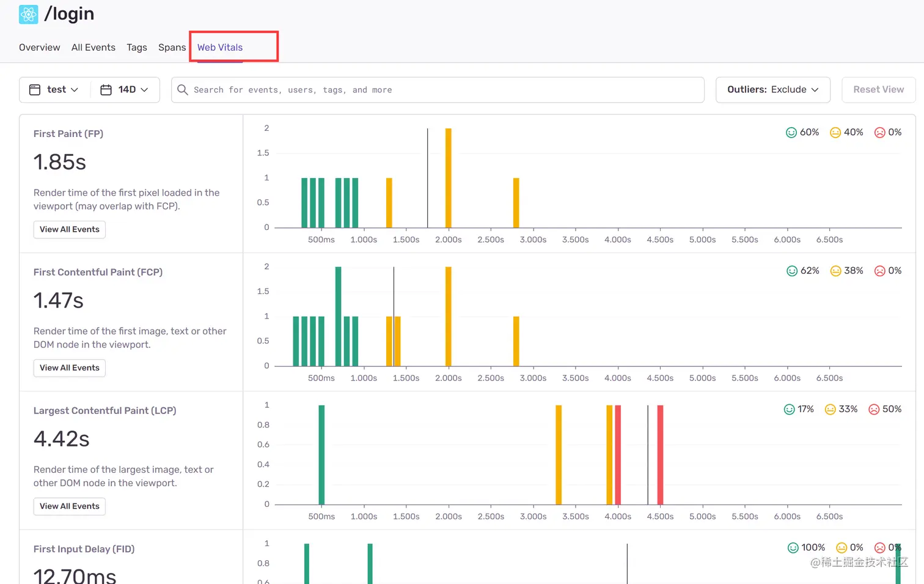Click the green 500ms bar in LCP chart
924x584 pixels.
tap(321, 455)
